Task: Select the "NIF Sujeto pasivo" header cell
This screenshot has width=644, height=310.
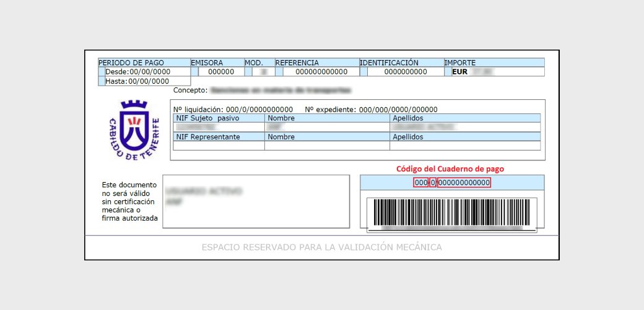Action: tap(219, 118)
